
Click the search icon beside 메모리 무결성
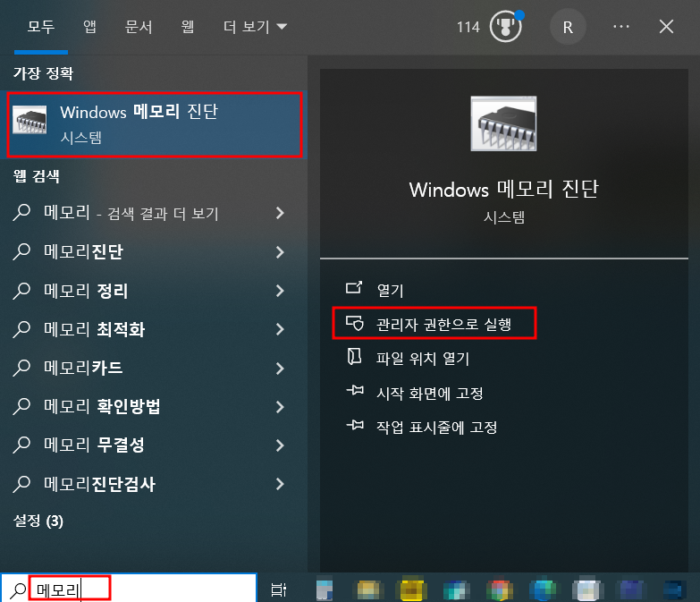pyautogui.click(x=21, y=445)
